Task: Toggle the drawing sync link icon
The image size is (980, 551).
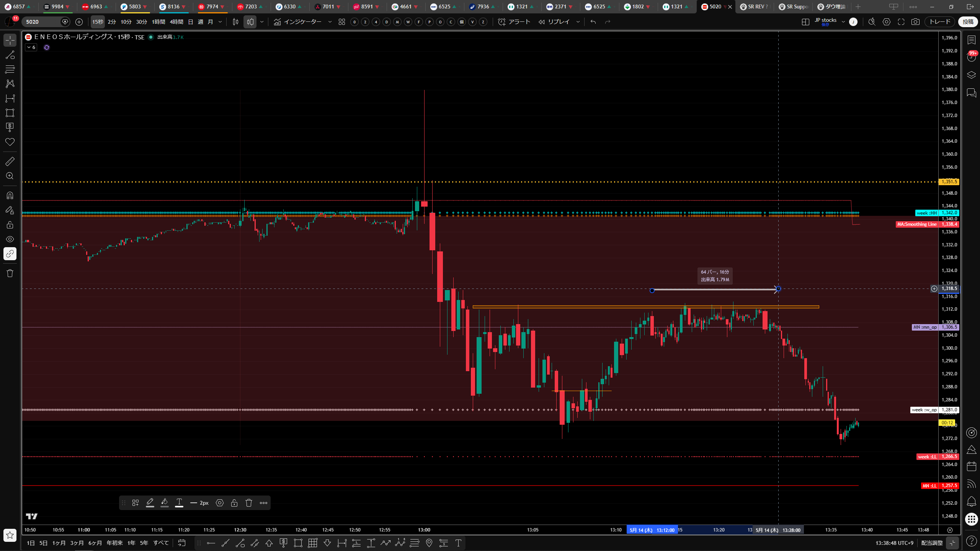Action: click(10, 254)
